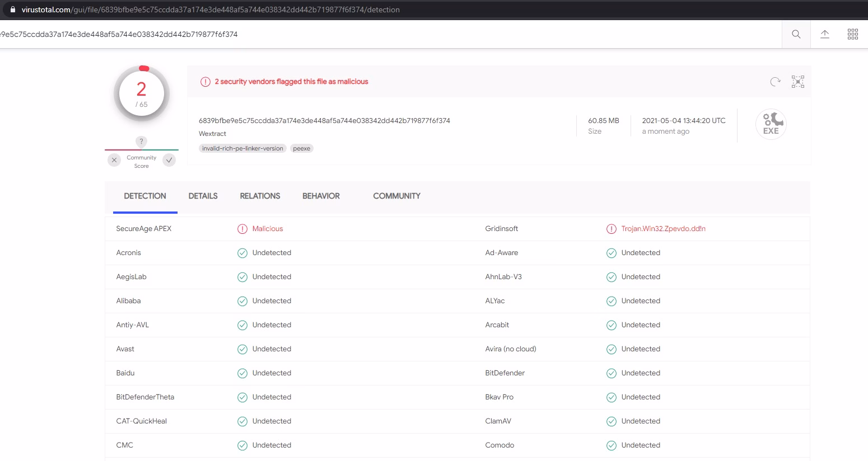Click the detection score circle 2 / 65
The image size is (868, 461).
142,94
